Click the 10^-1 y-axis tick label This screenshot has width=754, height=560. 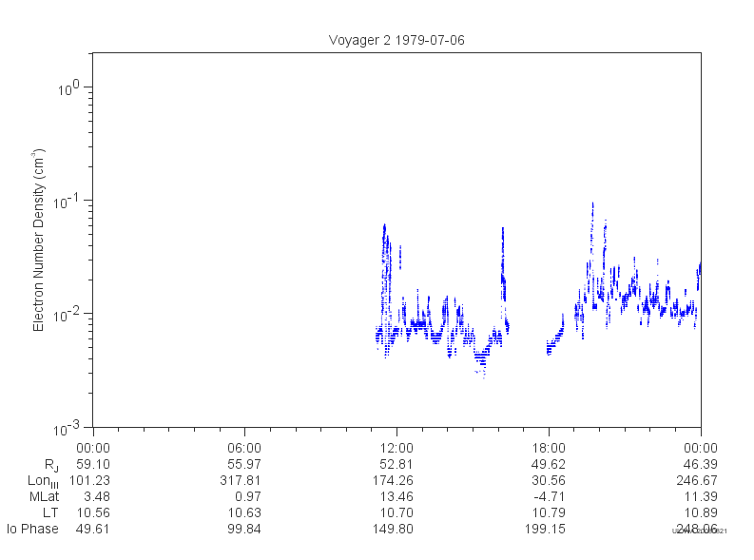(66, 202)
